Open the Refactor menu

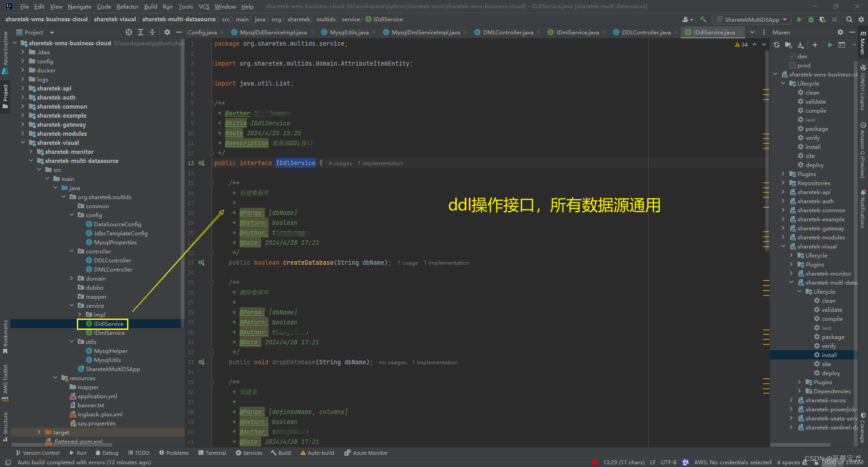pos(127,6)
